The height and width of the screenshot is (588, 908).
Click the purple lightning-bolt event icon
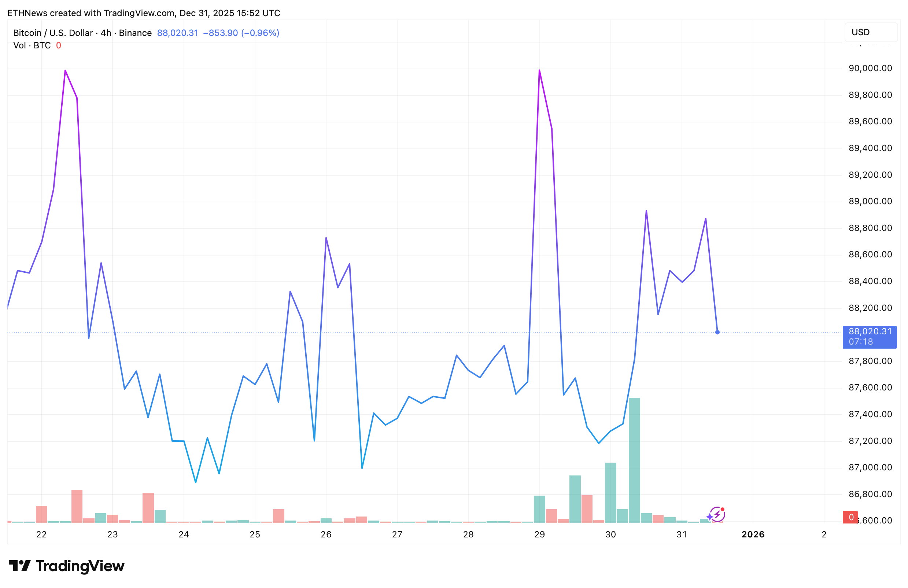coord(717,515)
